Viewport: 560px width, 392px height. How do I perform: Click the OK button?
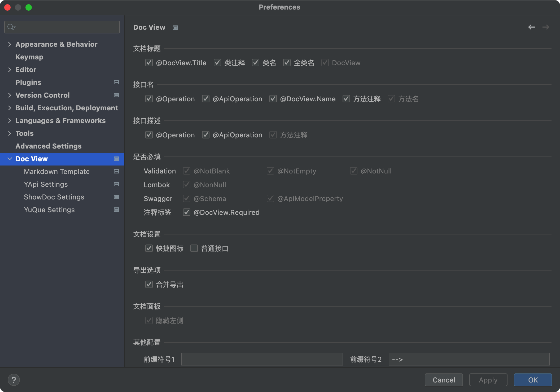(532, 380)
